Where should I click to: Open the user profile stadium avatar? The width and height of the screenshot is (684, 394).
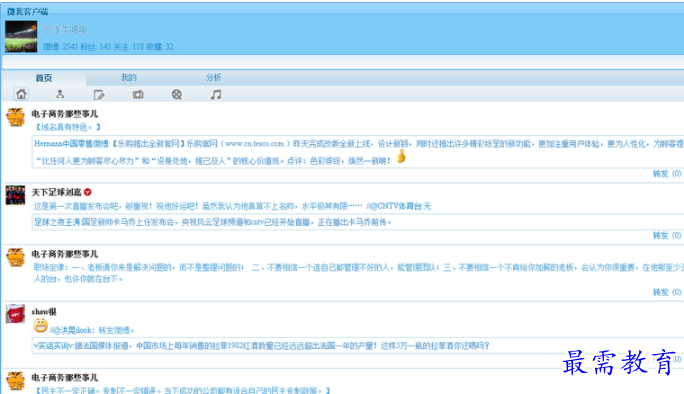coord(21,37)
